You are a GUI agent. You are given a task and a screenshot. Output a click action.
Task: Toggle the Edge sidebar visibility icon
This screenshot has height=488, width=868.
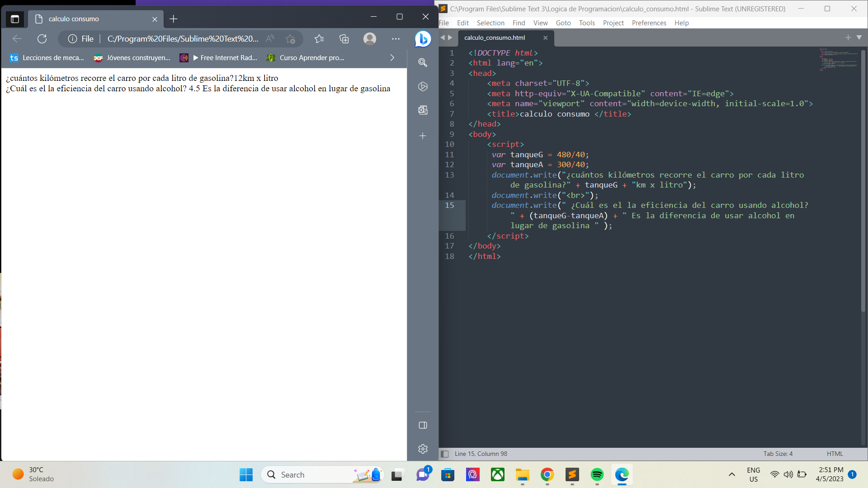click(x=423, y=425)
